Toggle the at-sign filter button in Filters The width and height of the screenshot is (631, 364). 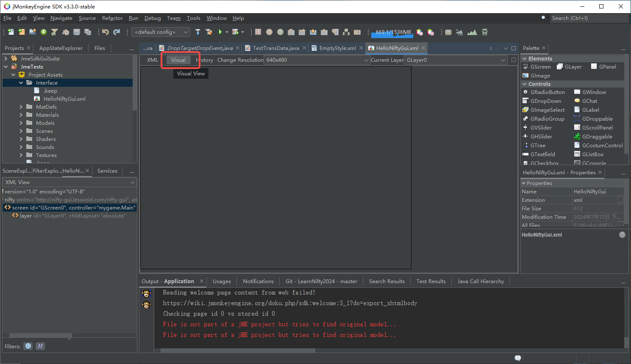[28, 346]
